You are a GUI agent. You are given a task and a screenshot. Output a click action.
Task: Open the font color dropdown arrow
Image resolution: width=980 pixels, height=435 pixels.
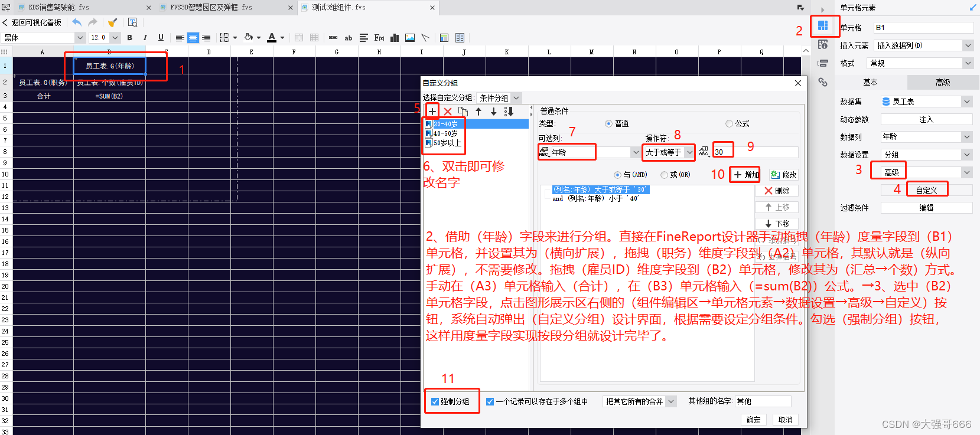coord(282,38)
